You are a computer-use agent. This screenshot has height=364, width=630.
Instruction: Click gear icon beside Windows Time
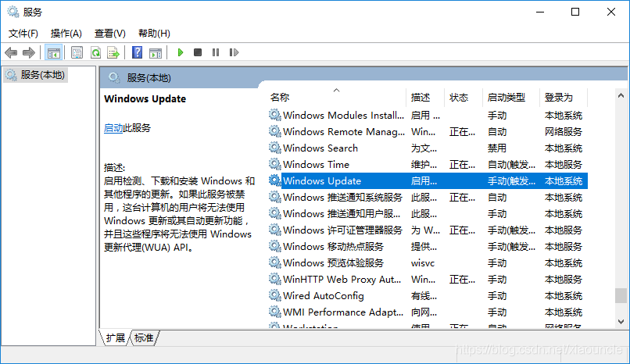coord(275,165)
